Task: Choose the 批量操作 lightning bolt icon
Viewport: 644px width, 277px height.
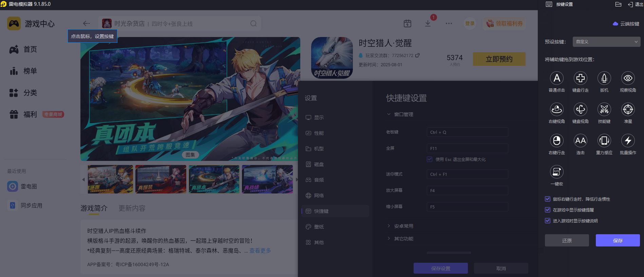Action: 628,141
